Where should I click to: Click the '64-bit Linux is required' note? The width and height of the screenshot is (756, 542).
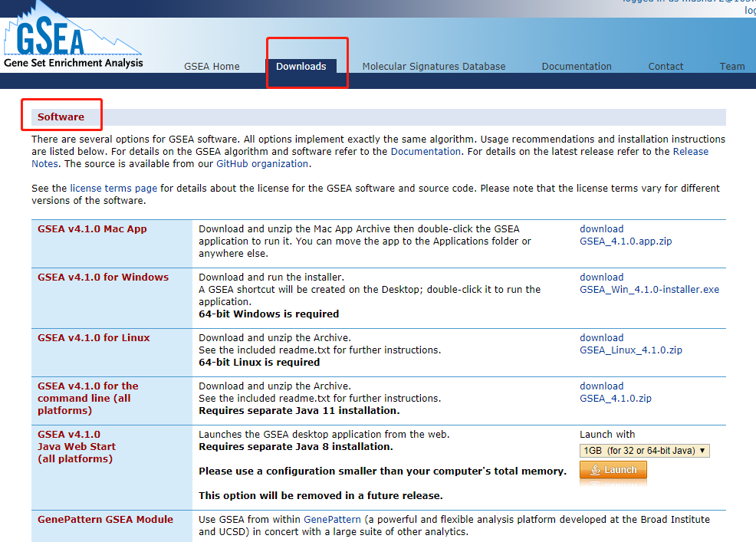[x=259, y=362]
